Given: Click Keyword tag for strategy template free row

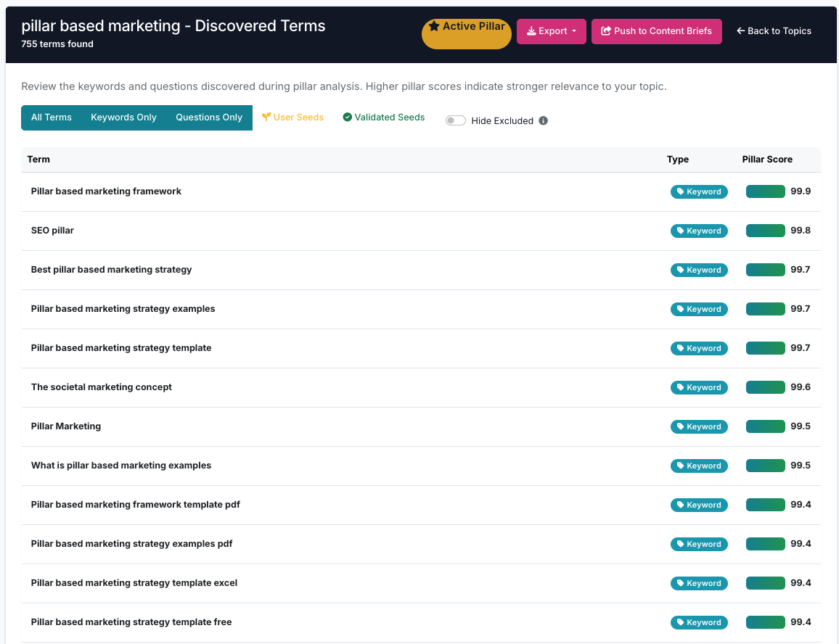Looking at the screenshot, I should (699, 622).
